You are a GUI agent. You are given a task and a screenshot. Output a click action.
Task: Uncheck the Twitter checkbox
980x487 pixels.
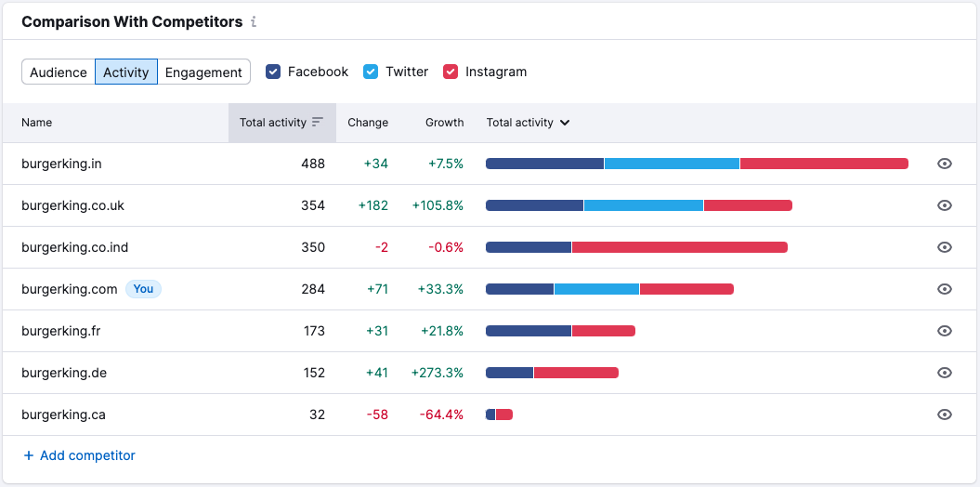pyautogui.click(x=371, y=72)
